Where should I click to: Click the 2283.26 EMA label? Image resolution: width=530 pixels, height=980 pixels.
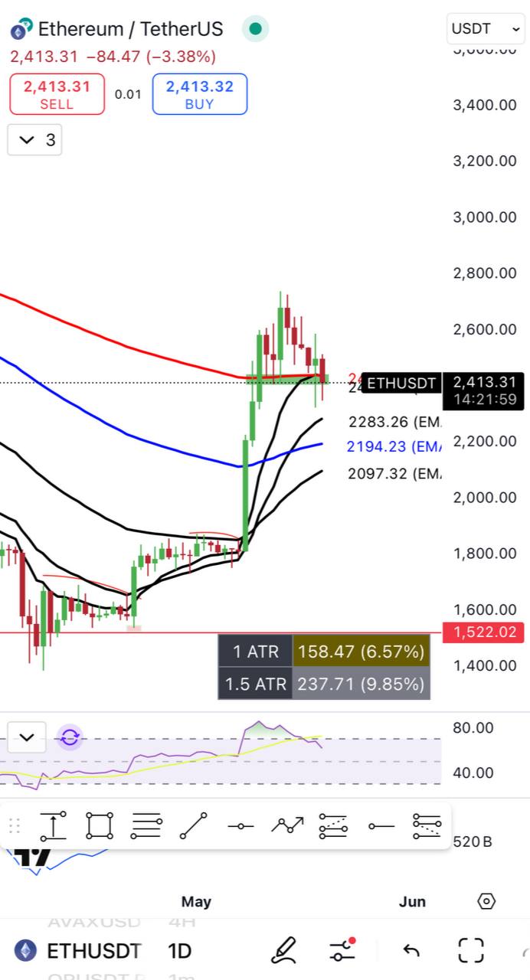tap(394, 421)
